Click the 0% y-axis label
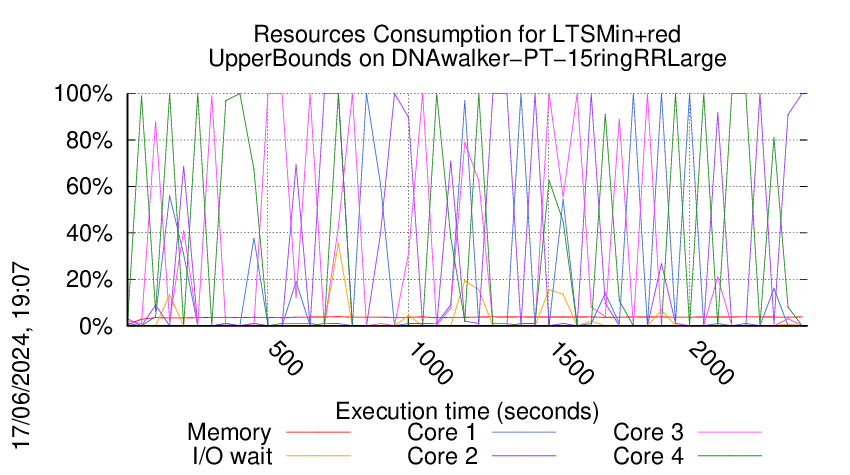Viewport: 850px width, 475px height. (96, 326)
